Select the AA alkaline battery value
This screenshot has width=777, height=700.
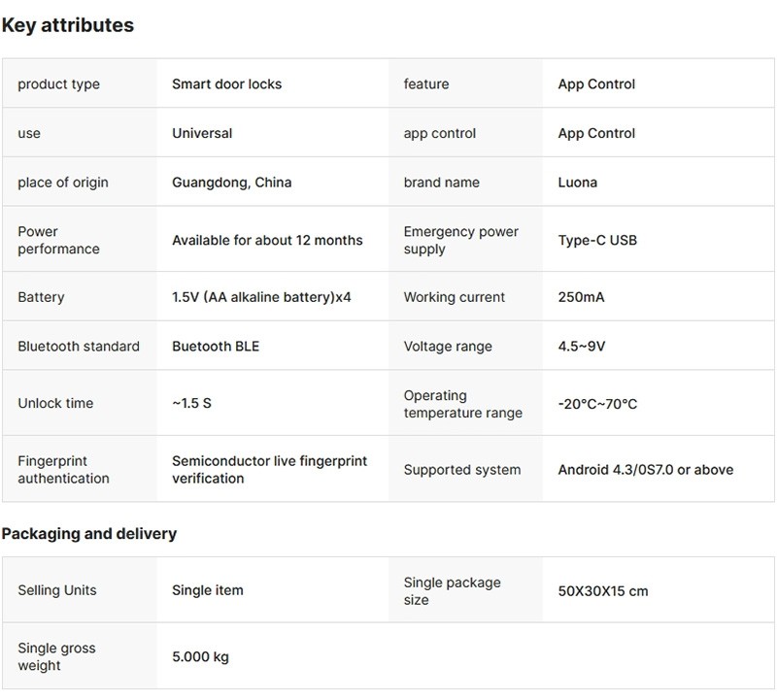[x=261, y=297]
